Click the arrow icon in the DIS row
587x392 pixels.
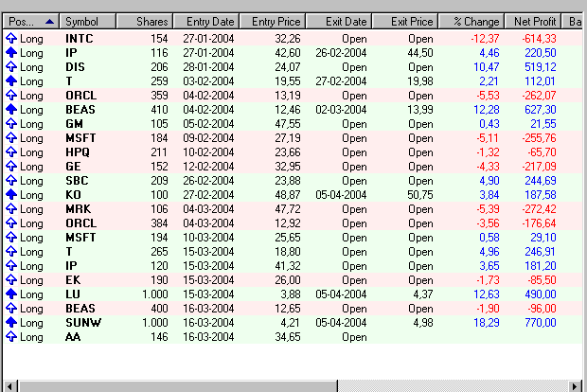click(11, 66)
